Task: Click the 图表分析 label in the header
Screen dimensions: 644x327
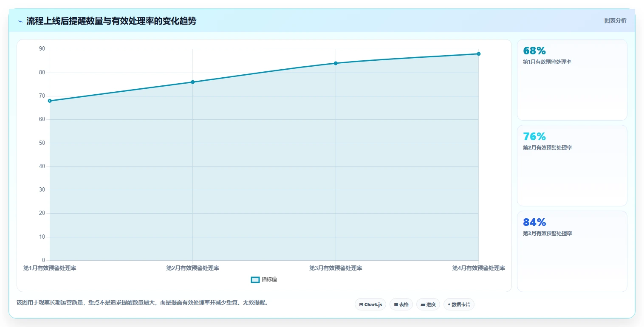Action: pos(615,20)
